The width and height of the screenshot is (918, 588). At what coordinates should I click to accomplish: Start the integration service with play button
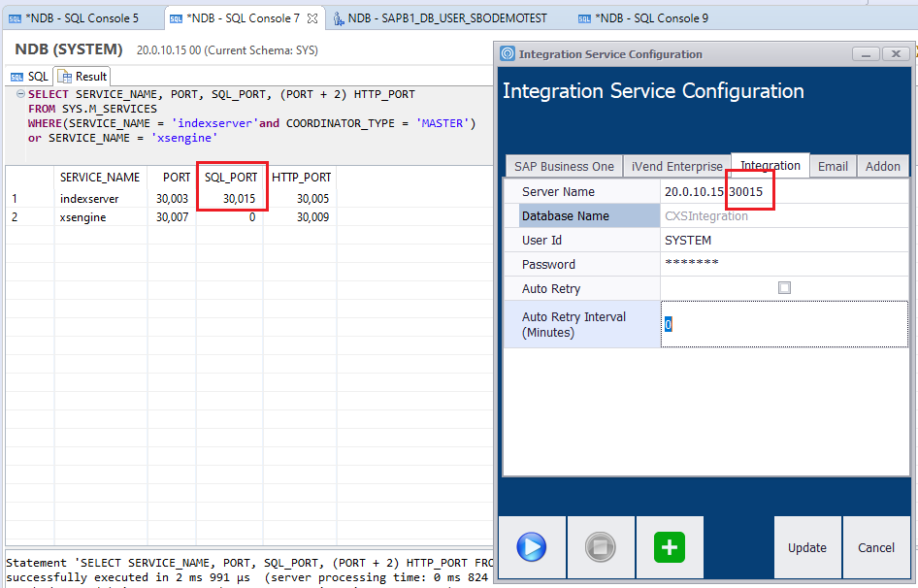pyautogui.click(x=532, y=547)
